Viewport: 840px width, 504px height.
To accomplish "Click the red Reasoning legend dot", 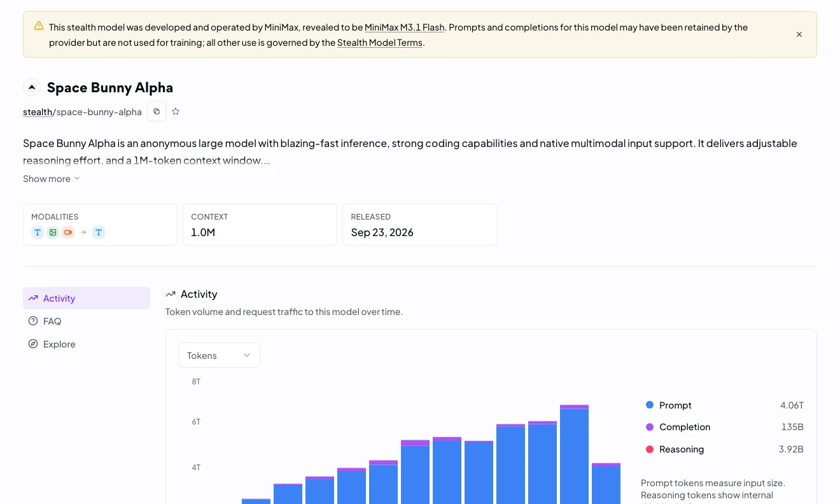I will tap(650, 449).
